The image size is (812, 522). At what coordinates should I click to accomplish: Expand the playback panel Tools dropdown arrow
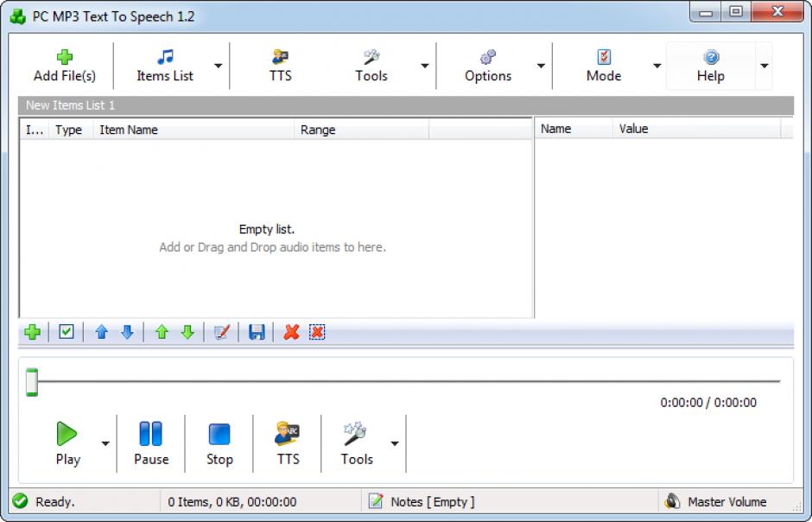tap(395, 443)
